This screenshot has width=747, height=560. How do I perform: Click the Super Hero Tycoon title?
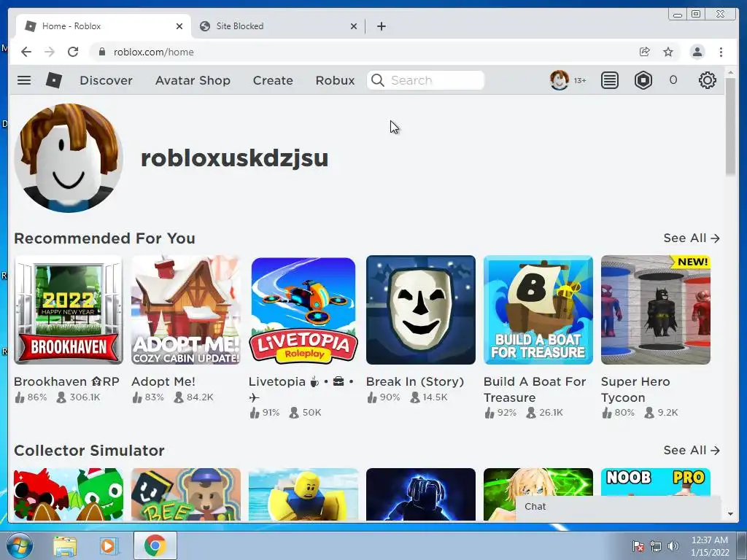pos(635,389)
